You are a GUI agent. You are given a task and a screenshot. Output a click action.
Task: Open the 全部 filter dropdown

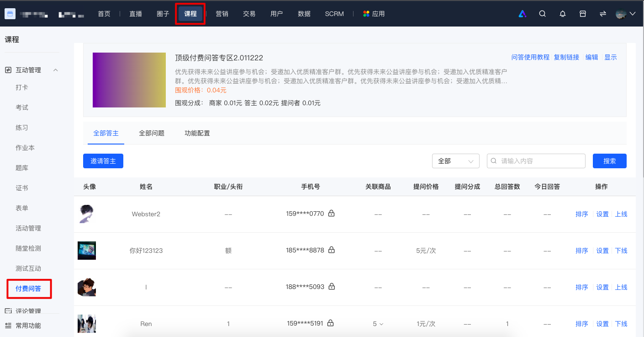coord(456,161)
